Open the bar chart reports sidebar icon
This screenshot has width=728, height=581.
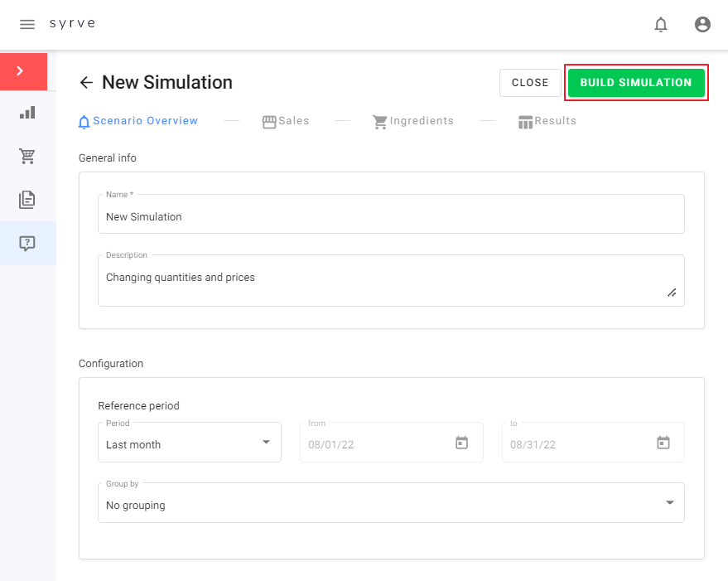click(27, 112)
